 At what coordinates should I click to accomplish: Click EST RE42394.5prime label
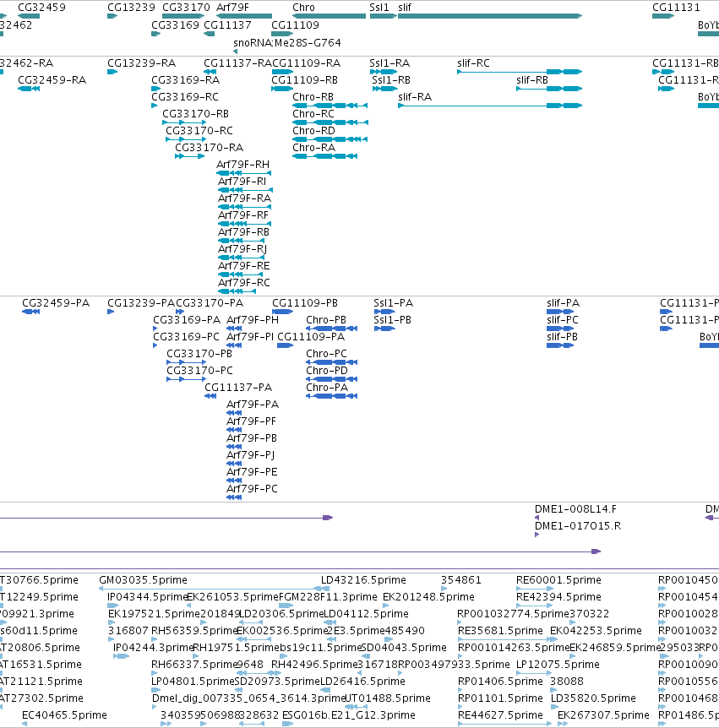[x=558, y=596]
